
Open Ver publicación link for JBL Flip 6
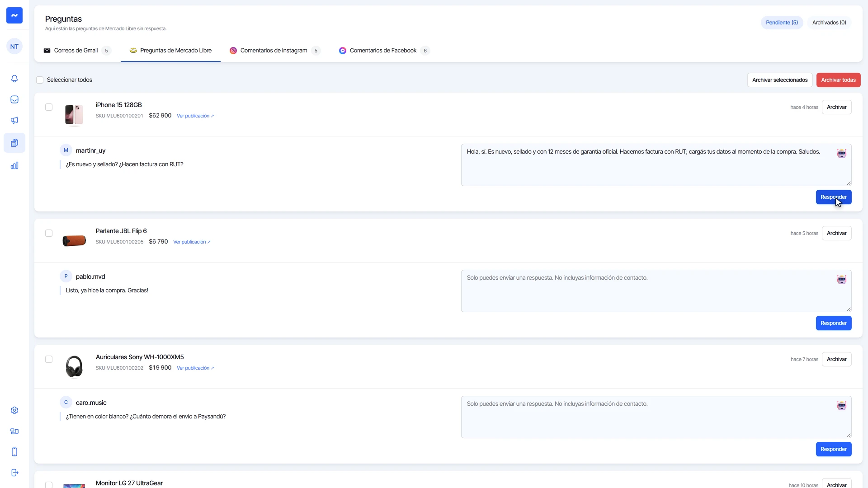click(192, 242)
